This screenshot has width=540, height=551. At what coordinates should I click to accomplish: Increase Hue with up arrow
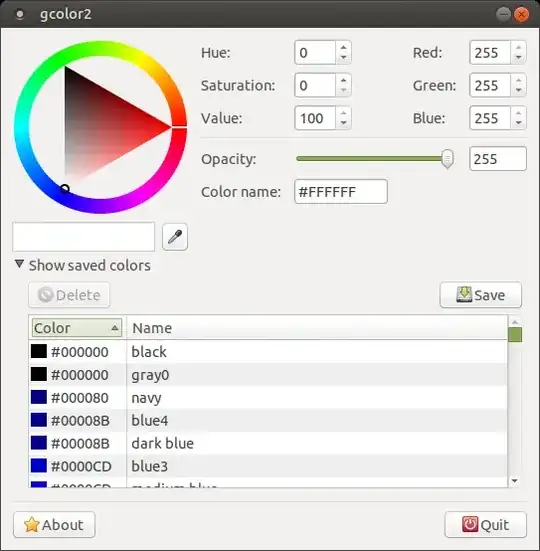tap(343, 47)
